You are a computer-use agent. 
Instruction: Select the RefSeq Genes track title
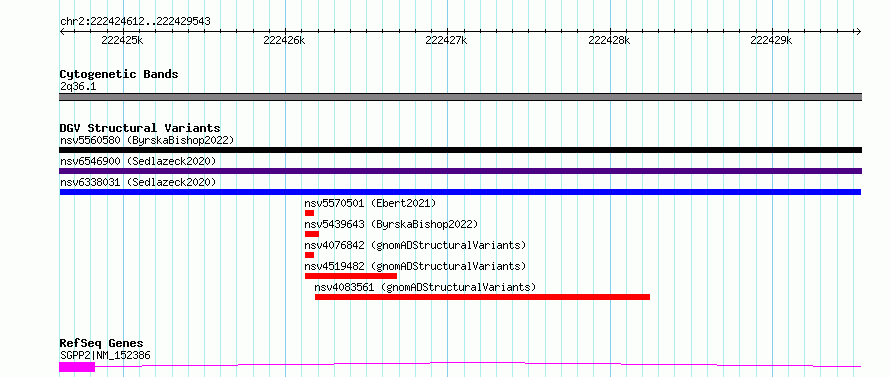[x=101, y=344]
